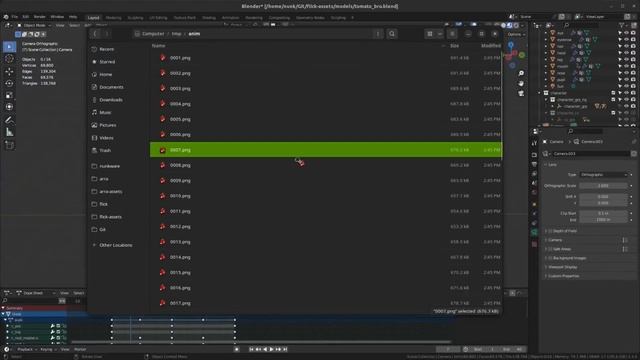The image size is (640, 360).
Task: Open the file dialog hamburger menu
Action: click(452, 34)
